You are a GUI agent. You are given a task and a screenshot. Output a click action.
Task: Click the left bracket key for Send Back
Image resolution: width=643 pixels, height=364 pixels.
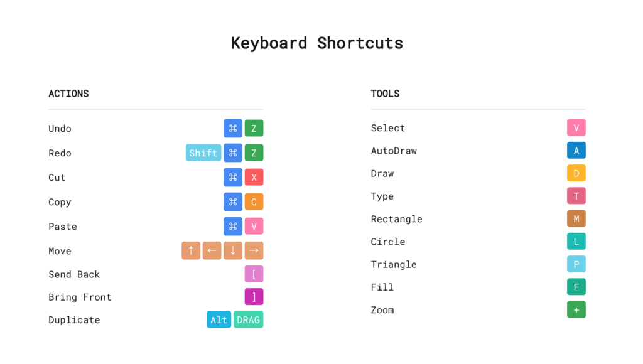[x=254, y=274]
